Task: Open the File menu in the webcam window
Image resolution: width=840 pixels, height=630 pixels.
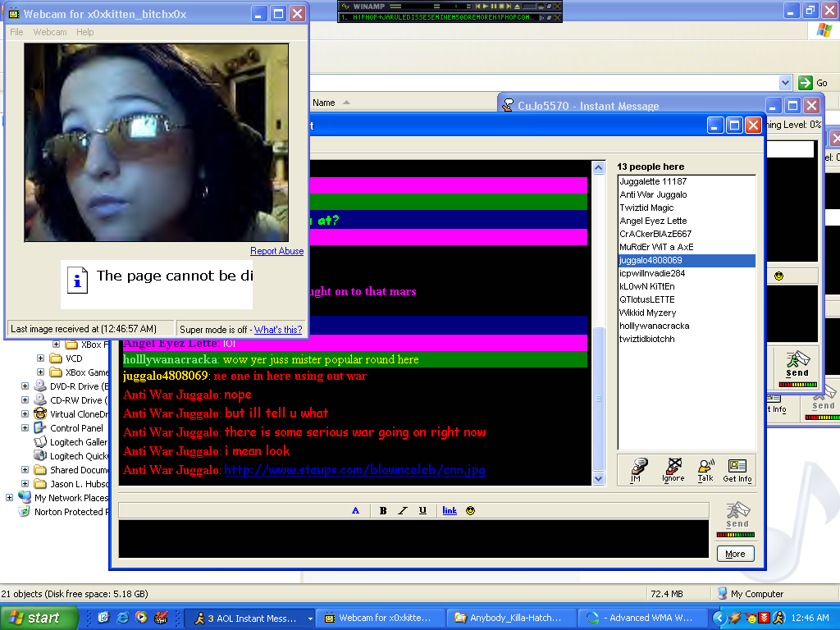Action: click(x=16, y=32)
